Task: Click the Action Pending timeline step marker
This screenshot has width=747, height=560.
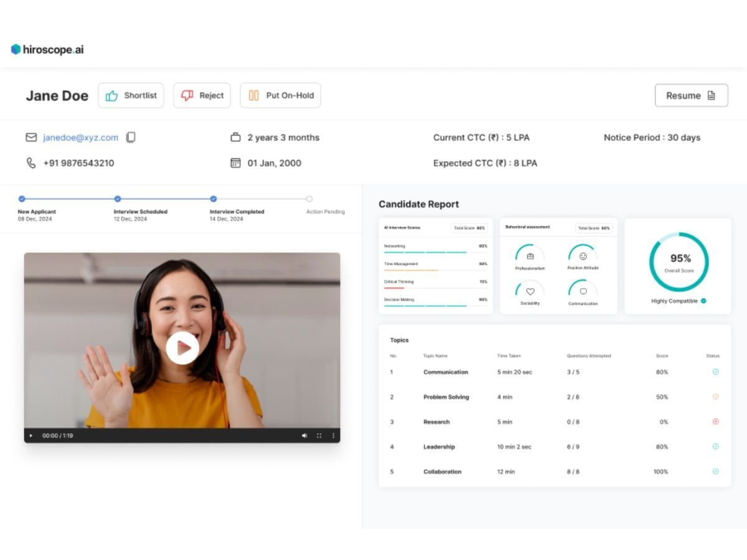Action: point(309,199)
